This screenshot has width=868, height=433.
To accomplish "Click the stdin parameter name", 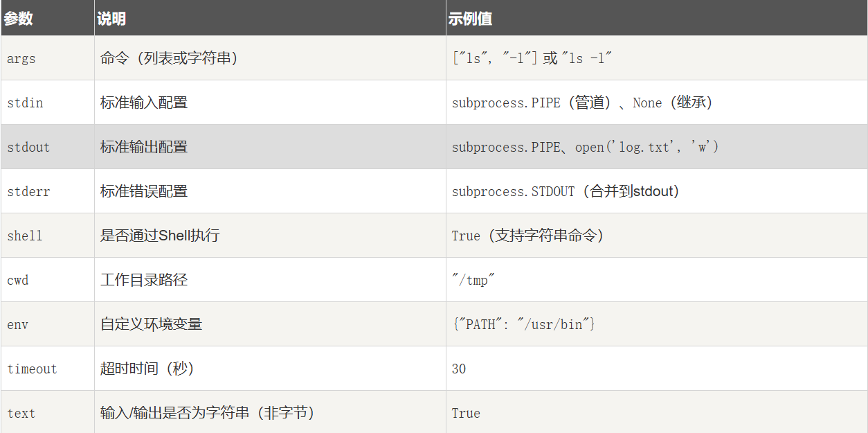I will pyautogui.click(x=25, y=103).
